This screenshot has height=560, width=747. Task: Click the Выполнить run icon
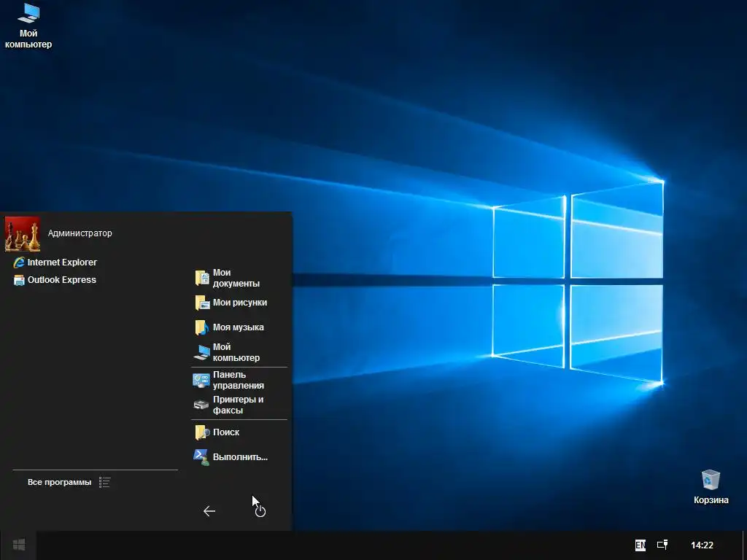click(201, 457)
